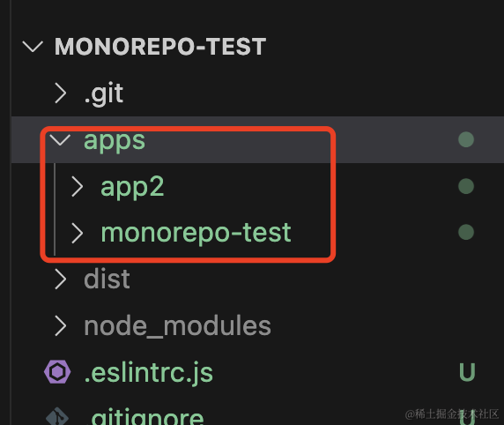Click the U badge next to .eslintrc.js
Screen dimensions: 504x425
467,372
